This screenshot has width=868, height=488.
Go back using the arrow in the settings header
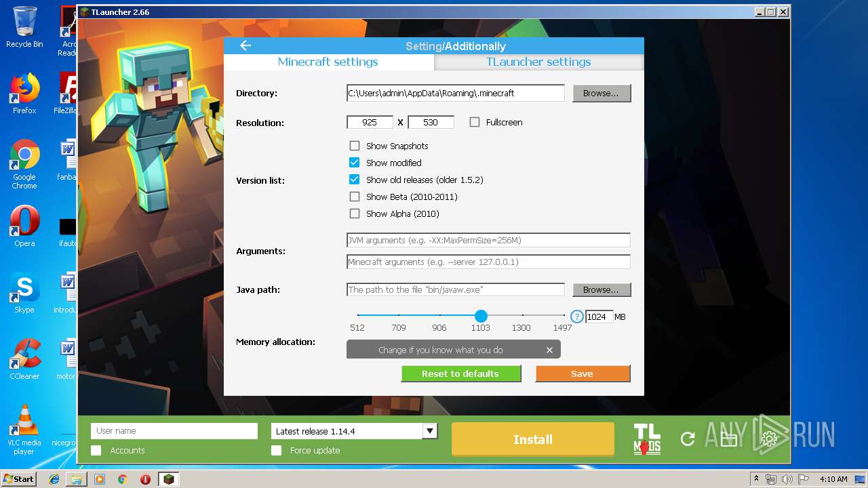(245, 45)
